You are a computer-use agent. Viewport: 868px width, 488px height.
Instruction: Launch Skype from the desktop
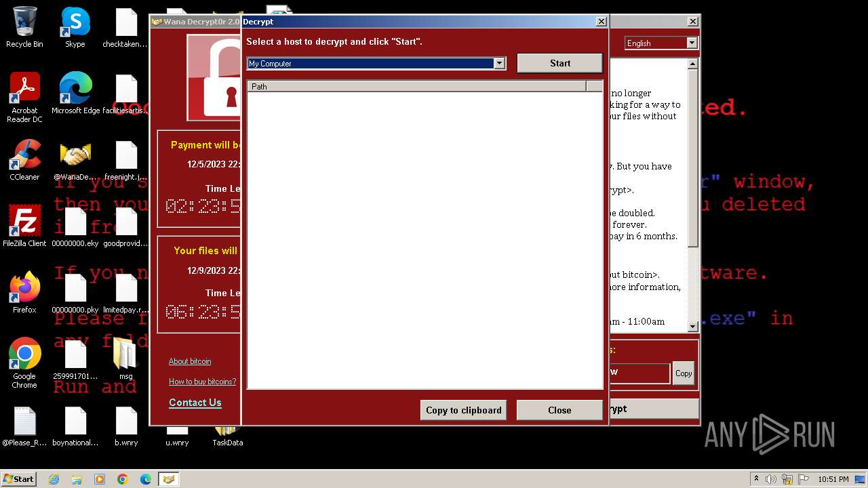(75, 27)
